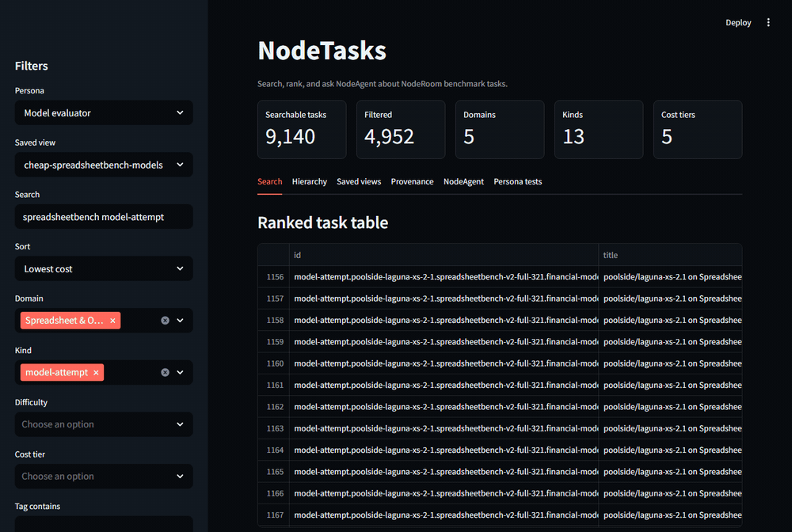Viewport: 792px width, 532px height.
Task: Select the id cell in row 1161
Action: point(444,385)
